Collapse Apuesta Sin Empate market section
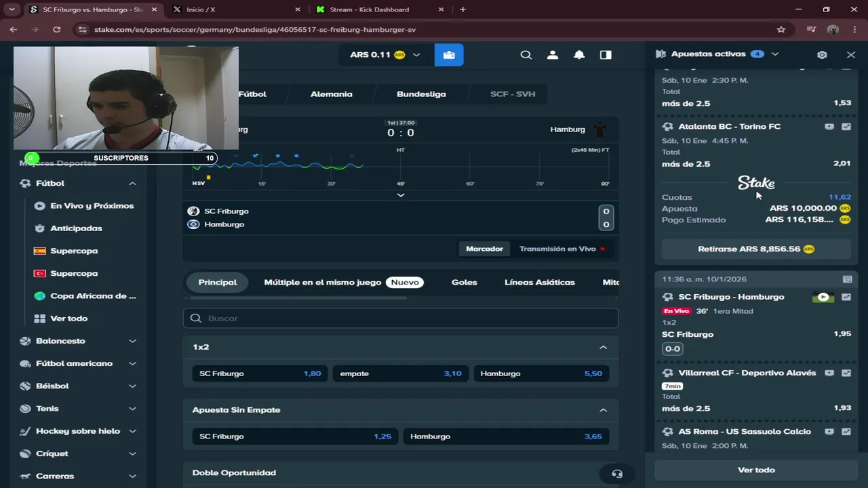This screenshot has width=868, height=488. tap(603, 410)
